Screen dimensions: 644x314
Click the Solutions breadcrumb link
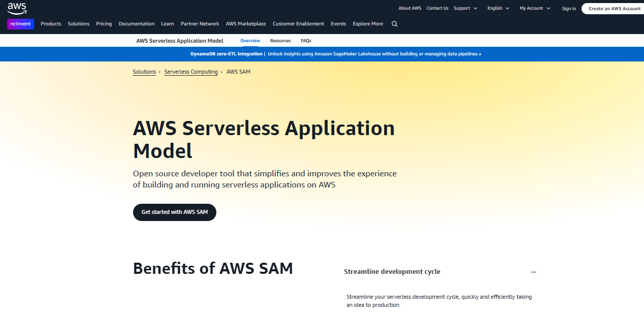click(x=144, y=72)
